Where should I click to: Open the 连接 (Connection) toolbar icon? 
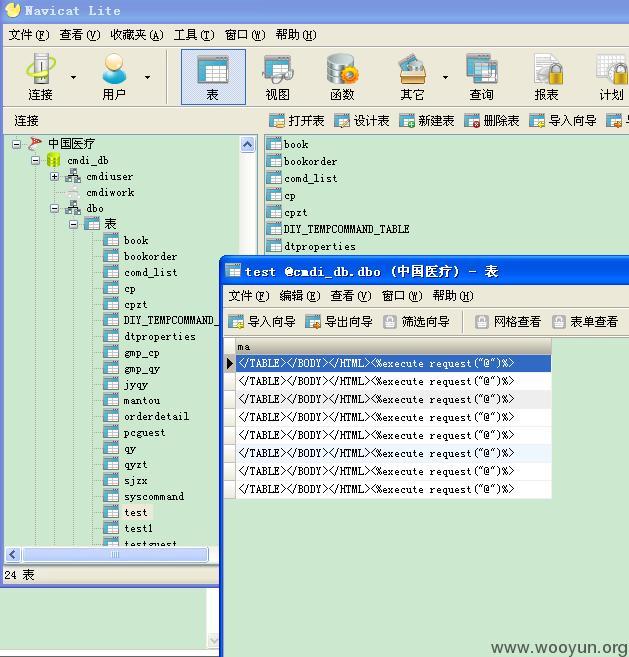pos(41,77)
